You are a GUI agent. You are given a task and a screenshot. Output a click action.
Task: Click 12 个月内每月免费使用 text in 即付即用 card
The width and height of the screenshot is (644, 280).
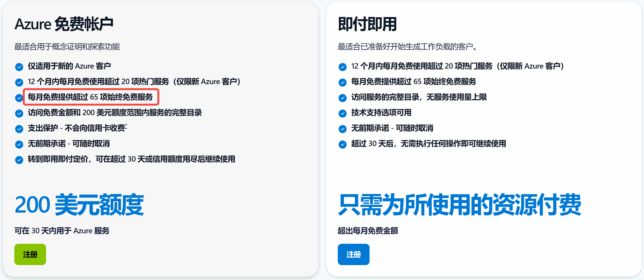pos(457,66)
